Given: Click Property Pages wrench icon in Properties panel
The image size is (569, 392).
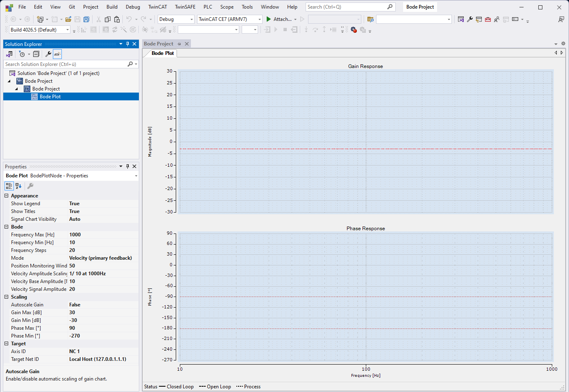Looking at the screenshot, I should [x=30, y=186].
